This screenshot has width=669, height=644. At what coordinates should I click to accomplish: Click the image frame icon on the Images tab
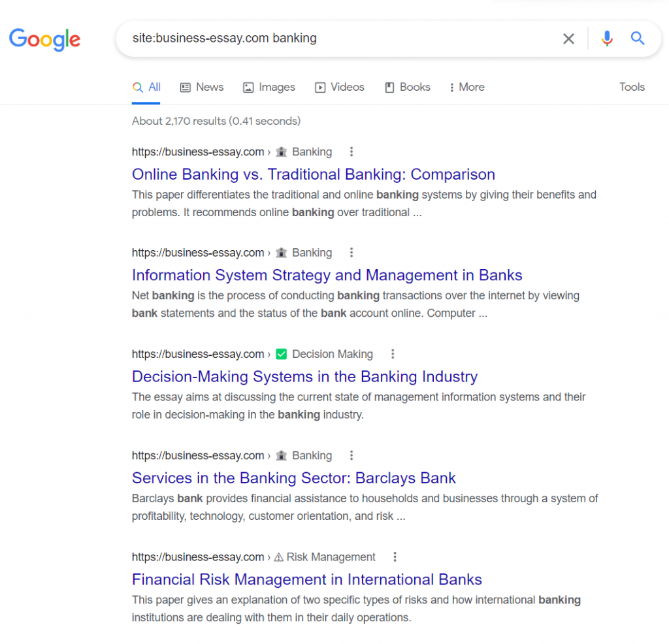(x=248, y=87)
